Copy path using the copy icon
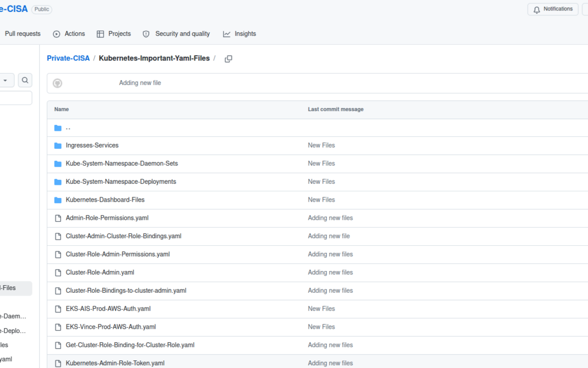 click(228, 58)
